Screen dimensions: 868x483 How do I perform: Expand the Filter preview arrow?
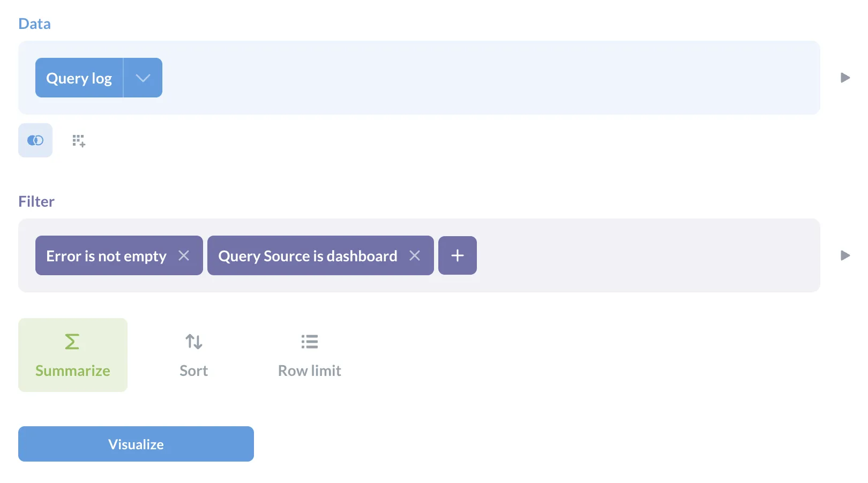[x=844, y=255]
